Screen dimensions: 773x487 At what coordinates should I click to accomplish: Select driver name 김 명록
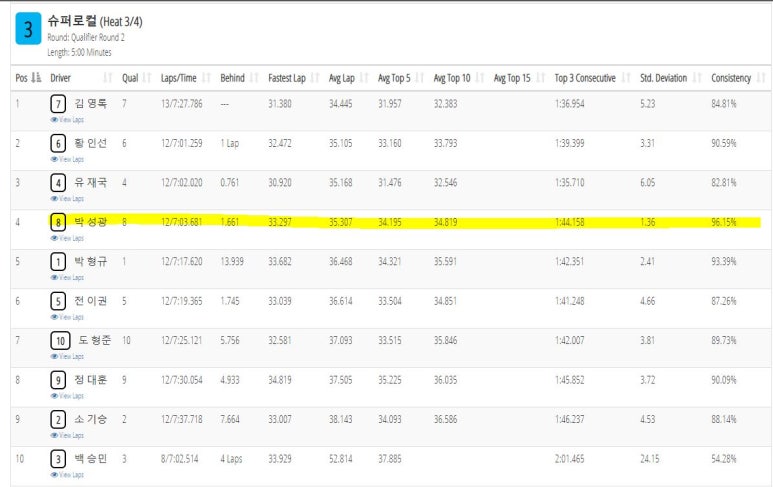coord(91,104)
